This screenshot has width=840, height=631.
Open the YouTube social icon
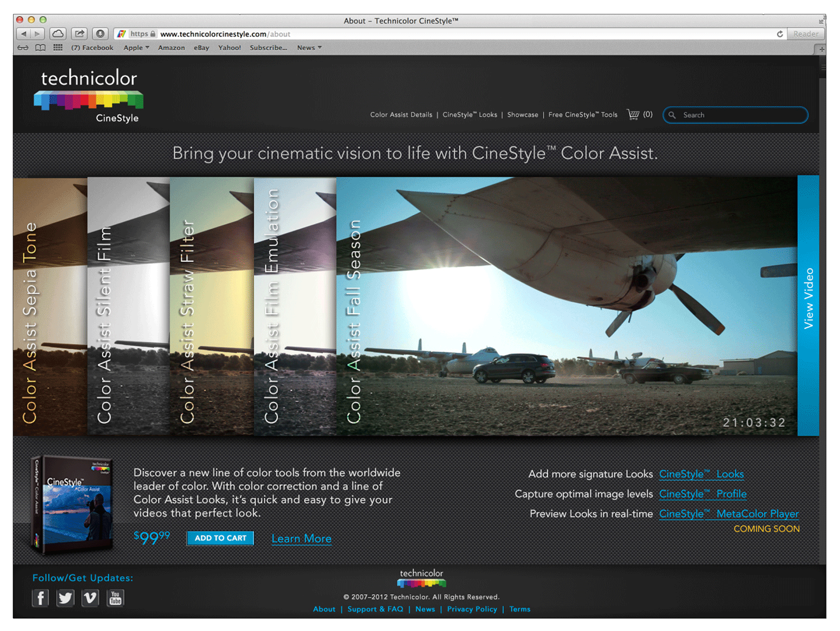[x=115, y=598]
